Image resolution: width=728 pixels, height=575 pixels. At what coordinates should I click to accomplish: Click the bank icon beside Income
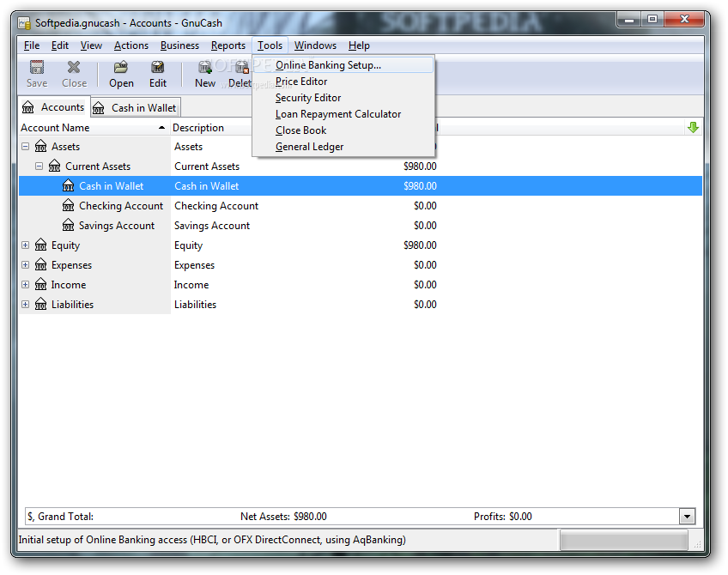(x=41, y=284)
